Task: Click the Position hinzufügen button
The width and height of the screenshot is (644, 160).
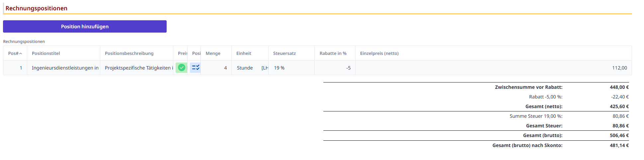Action: tap(85, 27)
